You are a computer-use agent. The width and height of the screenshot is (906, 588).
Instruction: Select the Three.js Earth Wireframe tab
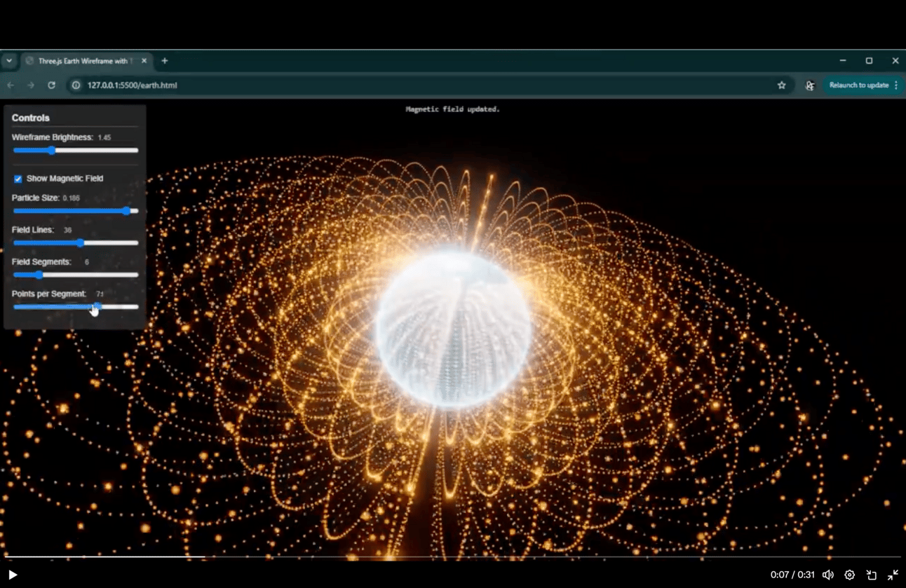point(86,61)
